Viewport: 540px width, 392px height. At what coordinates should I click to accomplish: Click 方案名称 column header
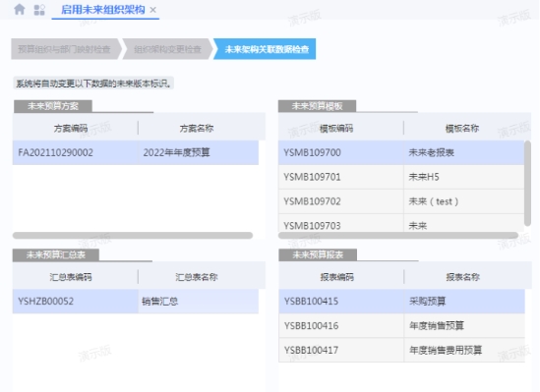197,129
